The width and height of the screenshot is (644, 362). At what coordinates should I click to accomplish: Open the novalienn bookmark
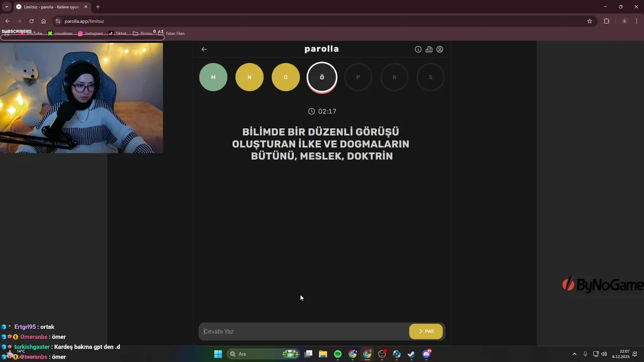60,34
